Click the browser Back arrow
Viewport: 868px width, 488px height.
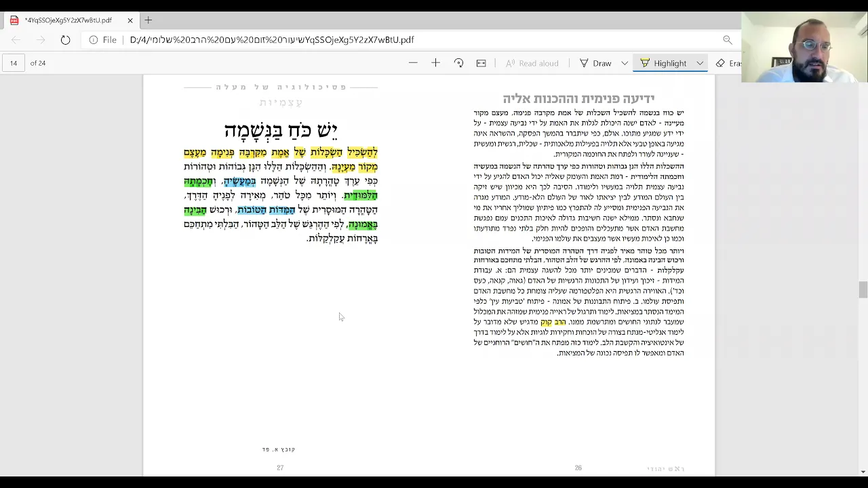pyautogui.click(x=16, y=40)
